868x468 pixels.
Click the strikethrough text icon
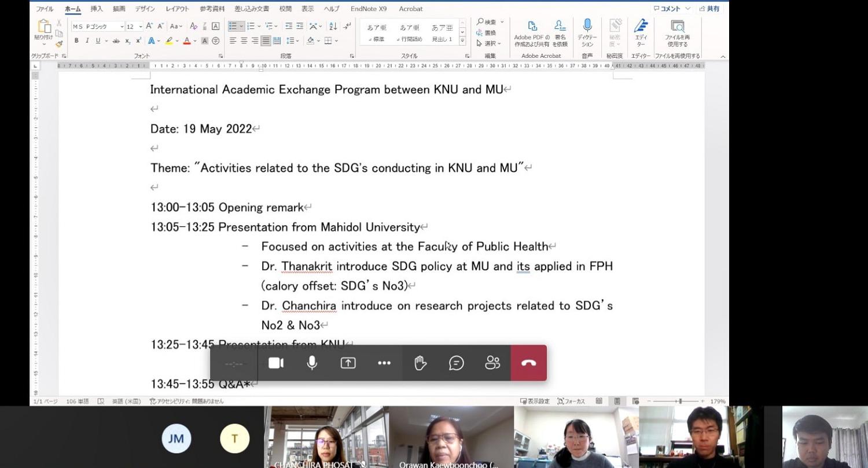point(116,40)
